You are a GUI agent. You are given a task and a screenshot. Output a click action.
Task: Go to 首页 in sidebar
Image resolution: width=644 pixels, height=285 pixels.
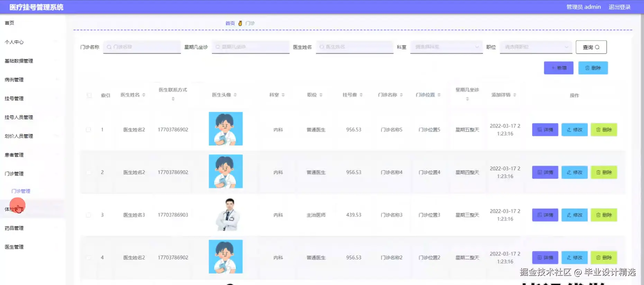(x=9, y=23)
